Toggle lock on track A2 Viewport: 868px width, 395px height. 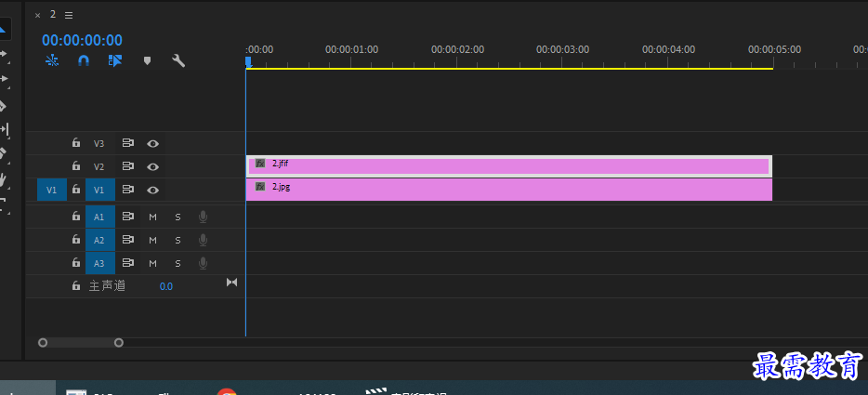(76, 240)
